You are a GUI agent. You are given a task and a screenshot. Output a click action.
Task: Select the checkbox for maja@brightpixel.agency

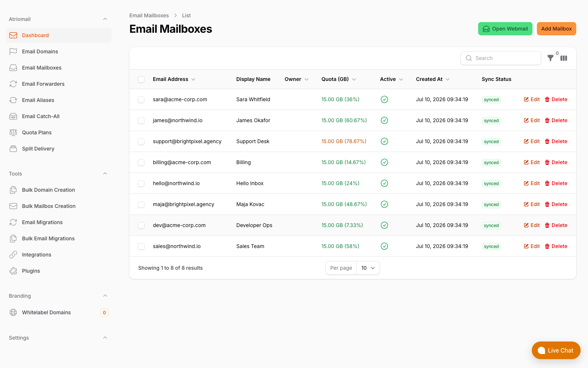[141, 205]
